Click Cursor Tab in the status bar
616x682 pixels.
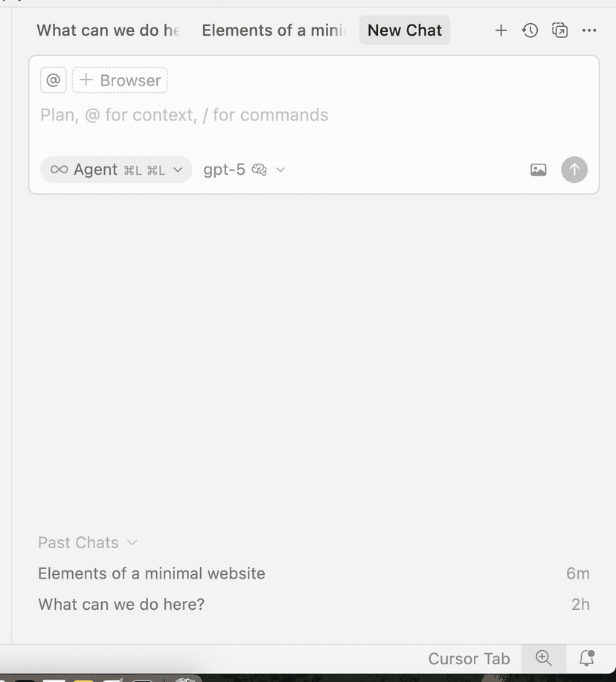(469, 659)
